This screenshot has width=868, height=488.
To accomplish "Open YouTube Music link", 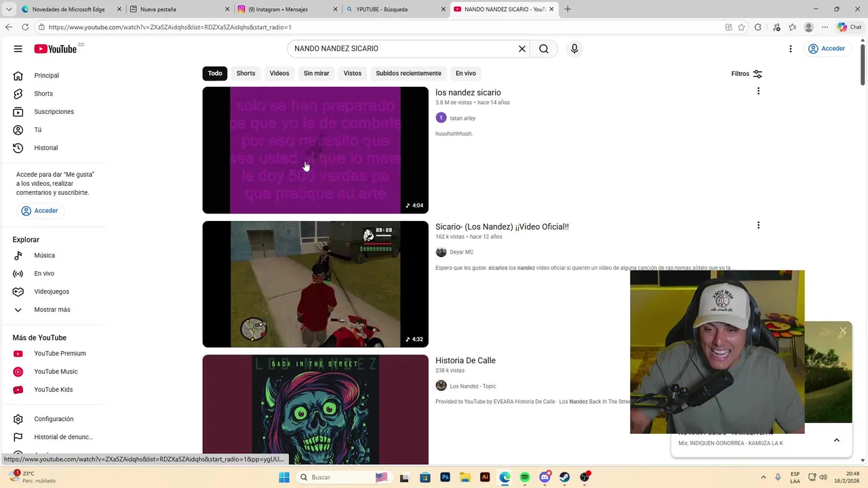I will click(54, 371).
